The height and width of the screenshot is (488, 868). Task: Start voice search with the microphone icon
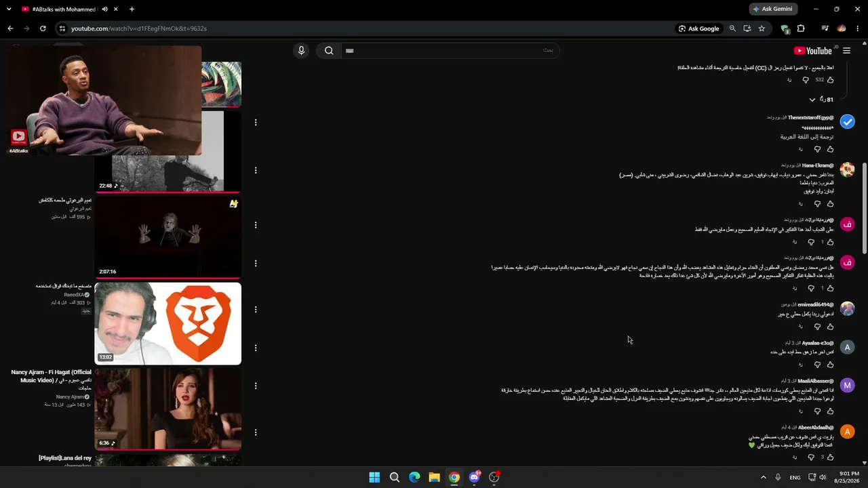point(301,50)
